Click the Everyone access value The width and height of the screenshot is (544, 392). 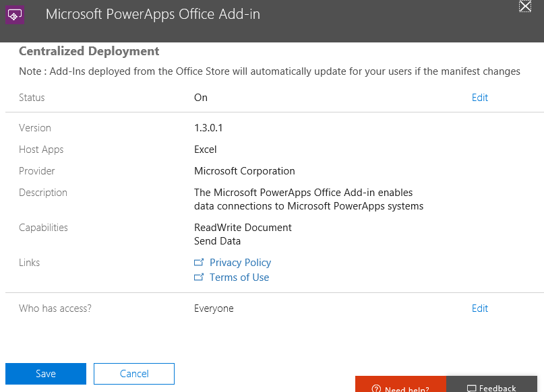214,308
